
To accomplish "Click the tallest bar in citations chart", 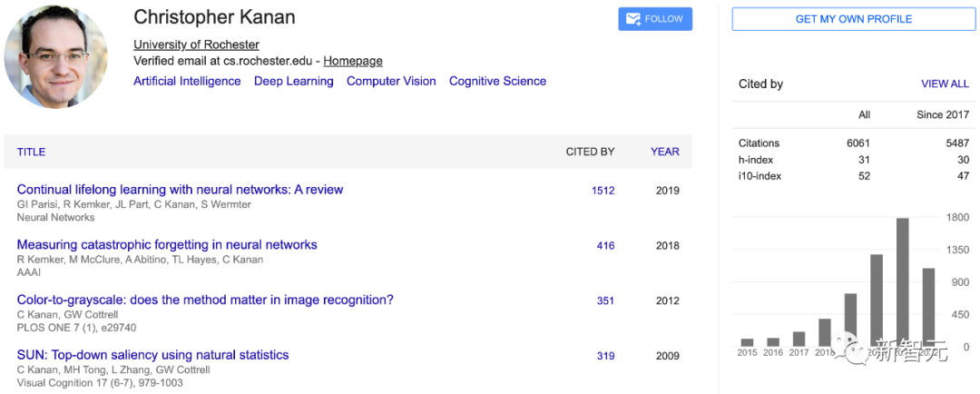I will point(902,281).
